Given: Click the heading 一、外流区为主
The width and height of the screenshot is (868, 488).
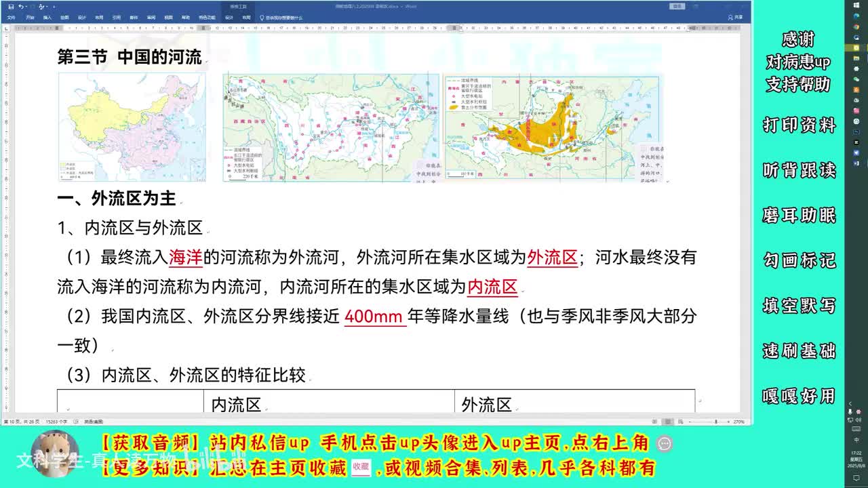Looking at the screenshot, I should coord(117,198).
